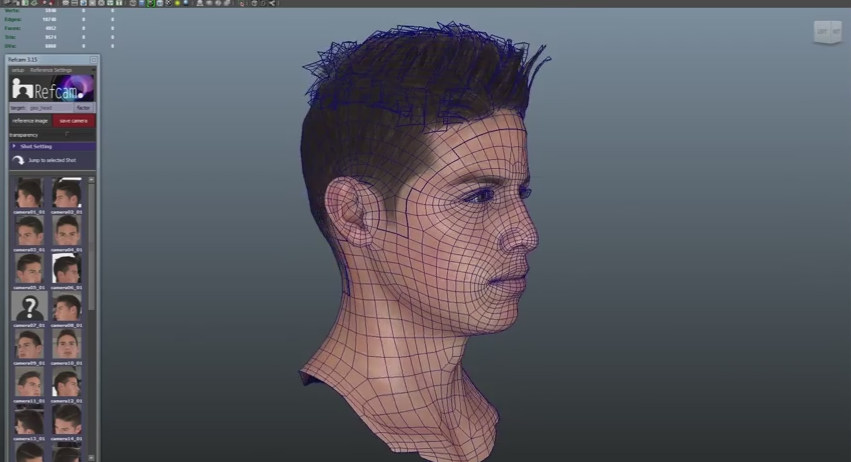Click the yellow light sphere toolbar icon
851x462 pixels.
coord(177,3)
